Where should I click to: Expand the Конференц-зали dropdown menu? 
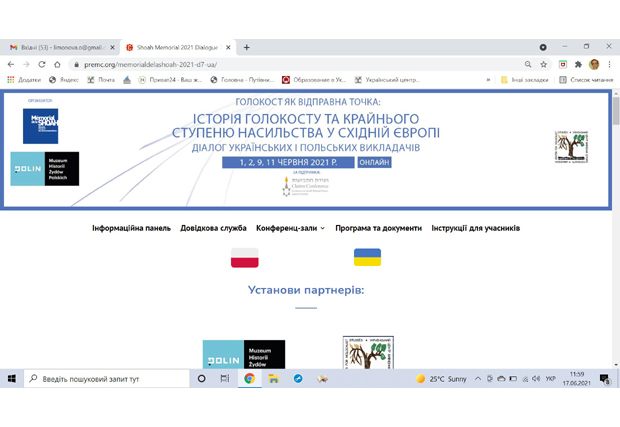[290, 228]
